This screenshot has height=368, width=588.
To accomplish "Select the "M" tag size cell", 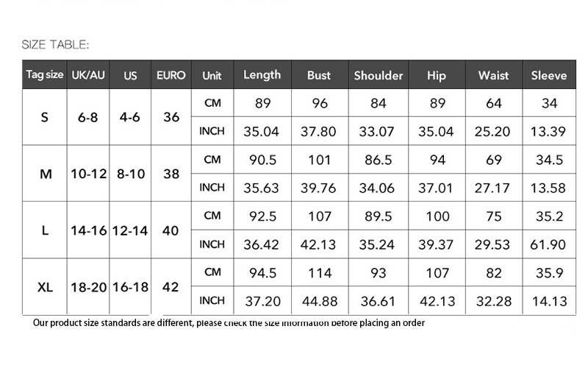I will [45, 174].
